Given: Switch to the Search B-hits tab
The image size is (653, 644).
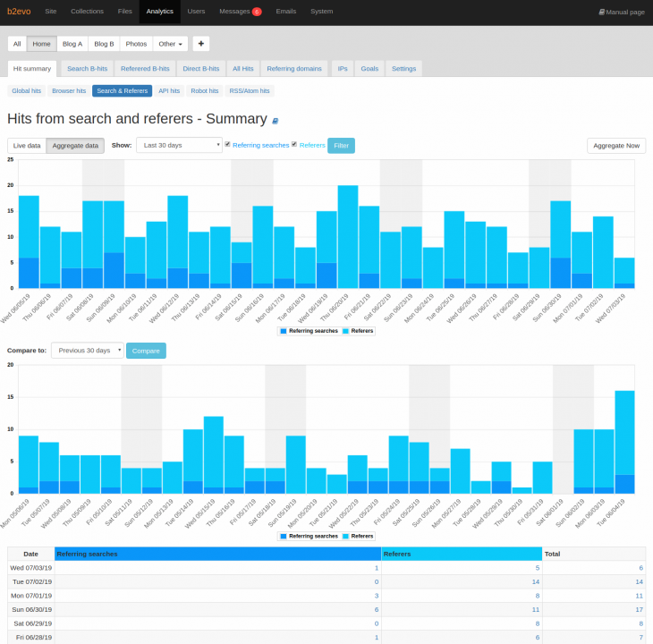Looking at the screenshot, I should pos(88,69).
